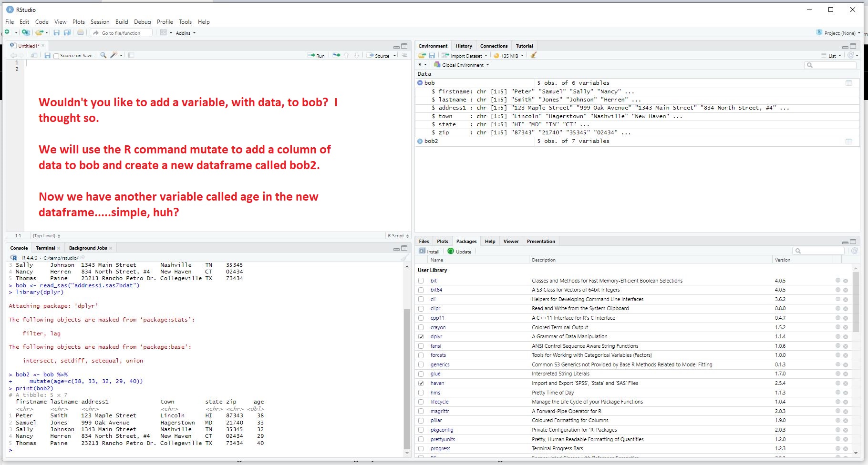Uncheck the dplyr package checkbox

[x=421, y=337]
